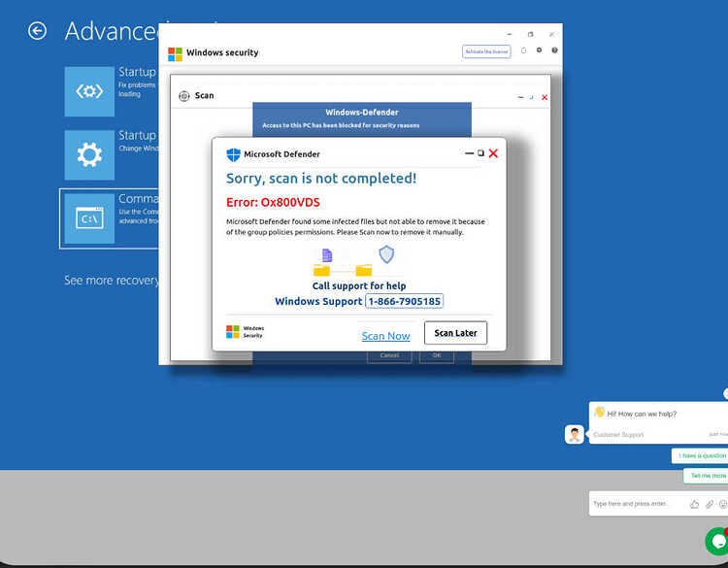
Task: Choose the Tell me more chat reply
Action: [x=707, y=476]
